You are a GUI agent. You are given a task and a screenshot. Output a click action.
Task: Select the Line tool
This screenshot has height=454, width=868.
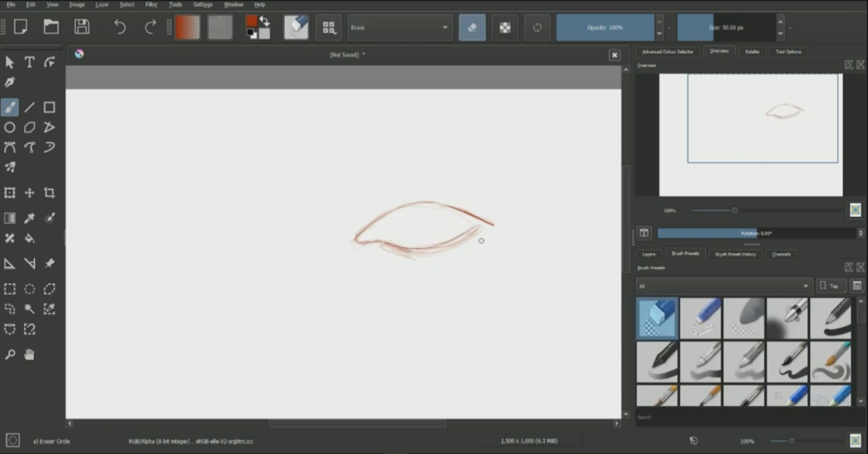pos(29,107)
